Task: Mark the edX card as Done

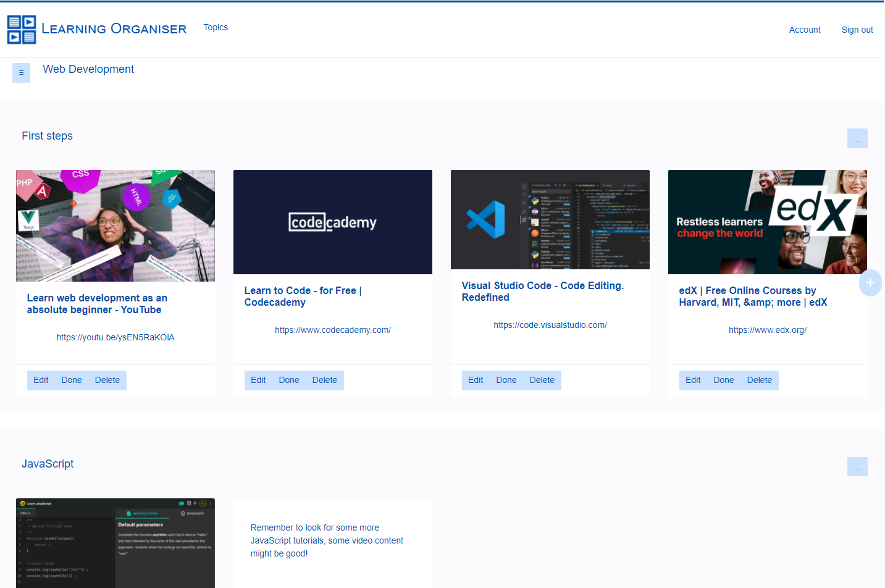Action: pyautogui.click(x=723, y=380)
